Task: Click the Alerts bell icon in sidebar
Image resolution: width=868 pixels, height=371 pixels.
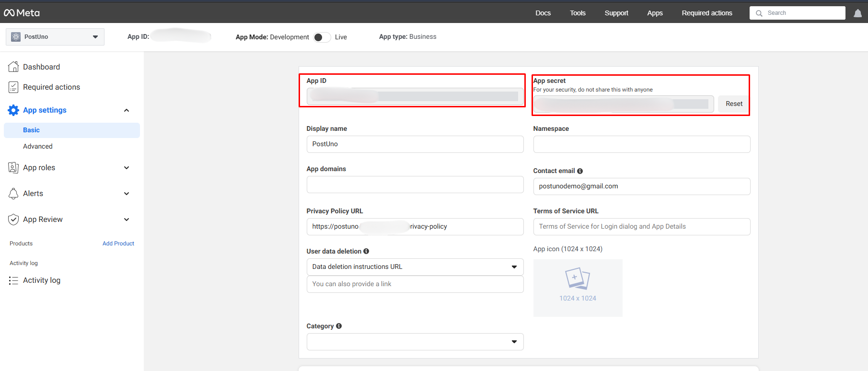Action: tap(13, 194)
